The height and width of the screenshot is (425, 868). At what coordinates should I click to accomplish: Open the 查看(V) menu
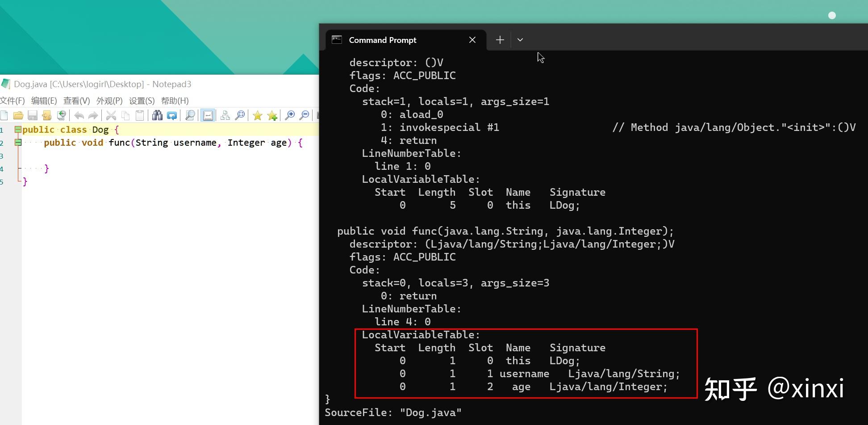77,101
